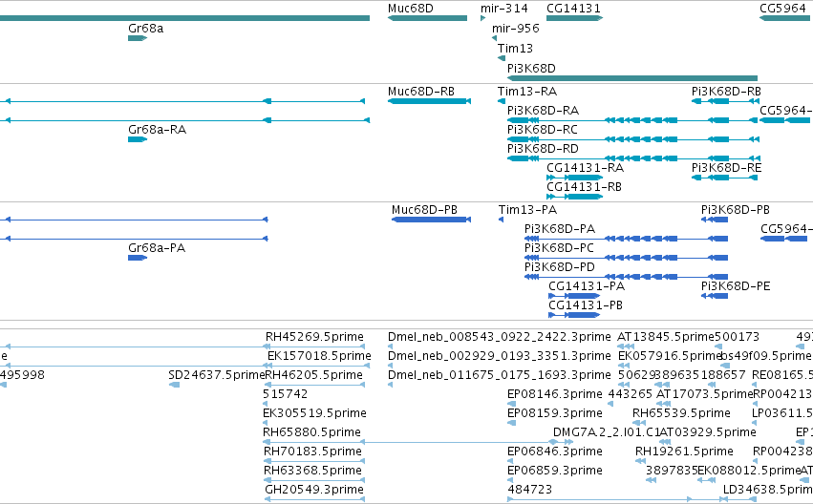Viewport: 813px width, 504px height.
Task: Select the CG14131-PB protein label
Action: 586,306
